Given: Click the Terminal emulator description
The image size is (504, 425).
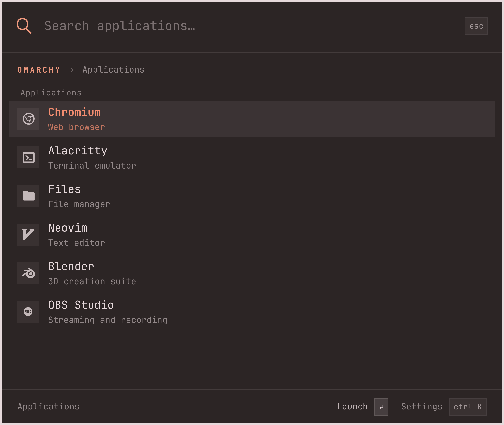Looking at the screenshot, I should (x=92, y=166).
